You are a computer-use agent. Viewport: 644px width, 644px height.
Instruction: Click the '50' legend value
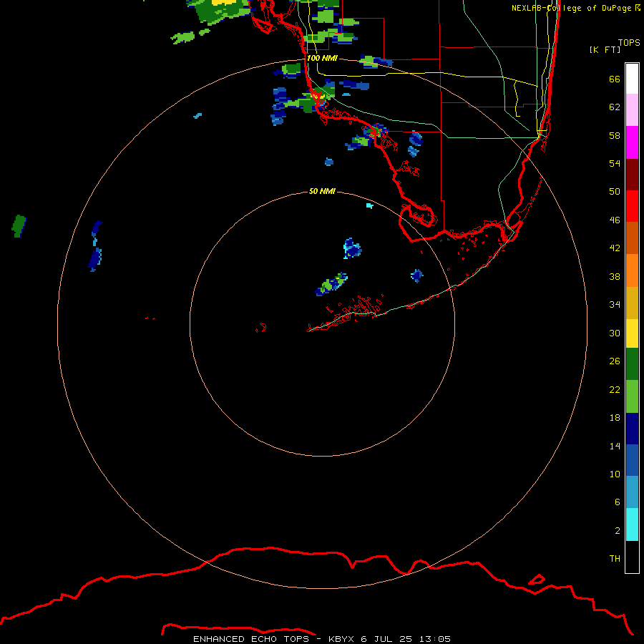click(x=615, y=191)
